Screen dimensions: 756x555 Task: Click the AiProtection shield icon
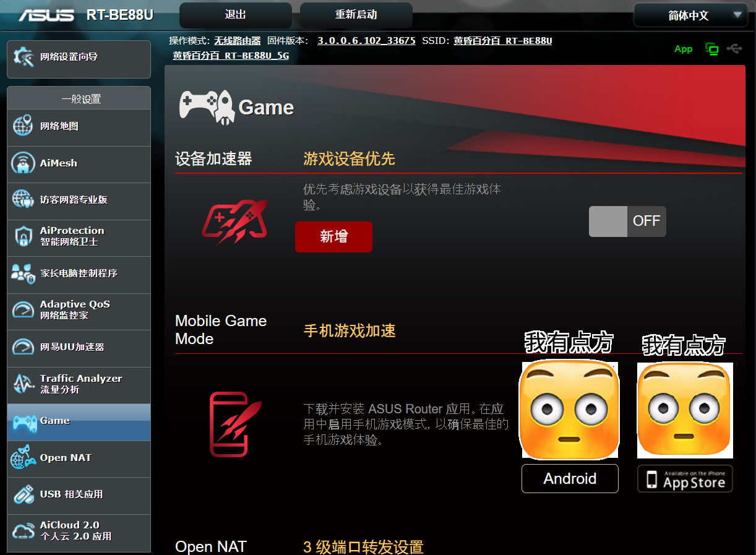tap(23, 236)
